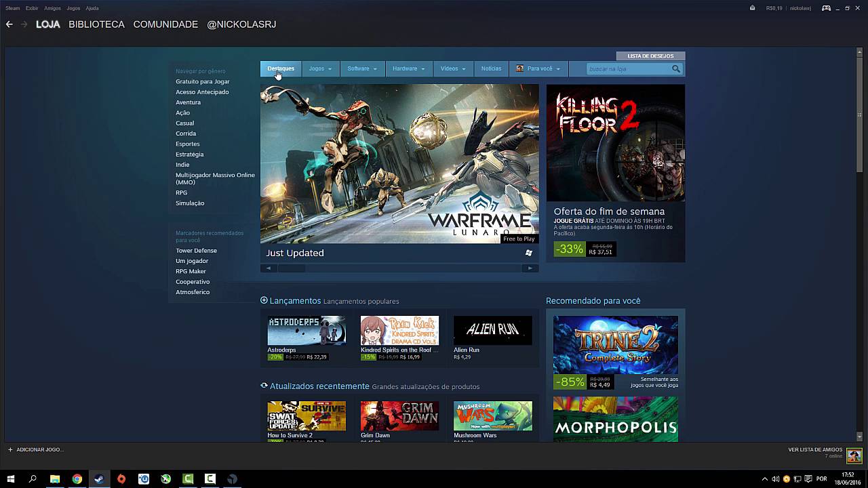Open Gratuito para Jogar genre link
This screenshot has height=488, width=868.
[203, 81]
